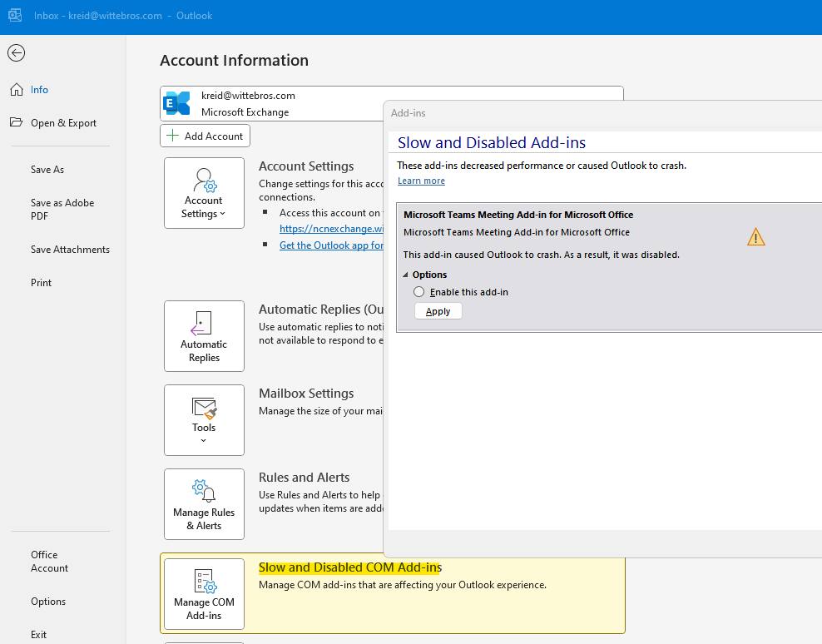This screenshot has width=822, height=644.
Task: Open Office Account page
Action: click(49, 561)
